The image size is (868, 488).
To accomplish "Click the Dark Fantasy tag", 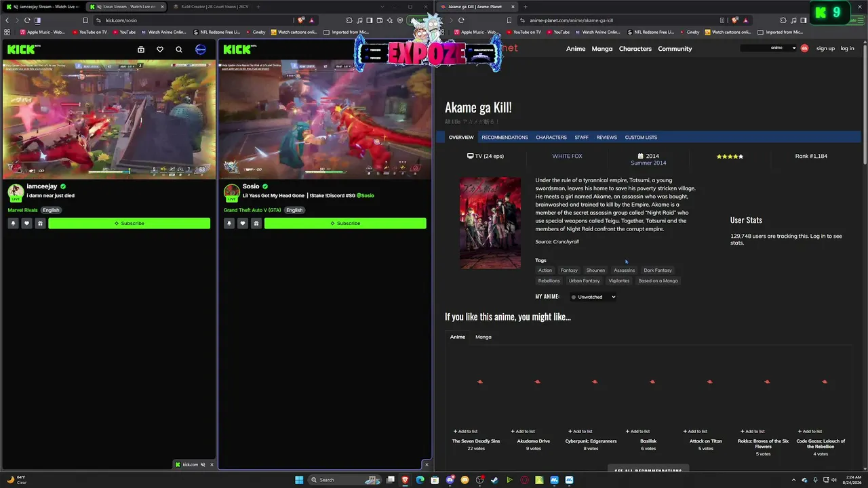I will (x=658, y=270).
